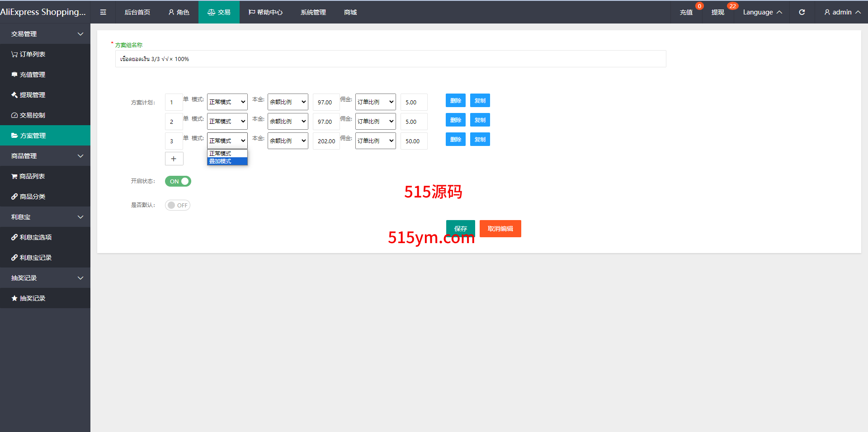Open 订单列表 with the cart icon

click(28, 54)
